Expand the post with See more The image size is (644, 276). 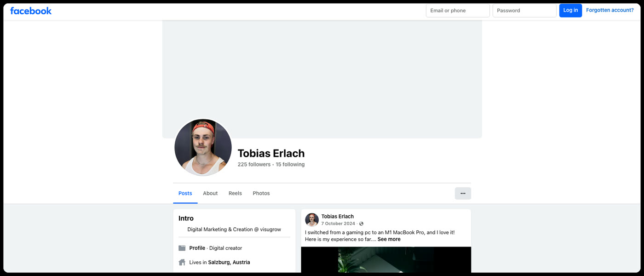[389, 239]
